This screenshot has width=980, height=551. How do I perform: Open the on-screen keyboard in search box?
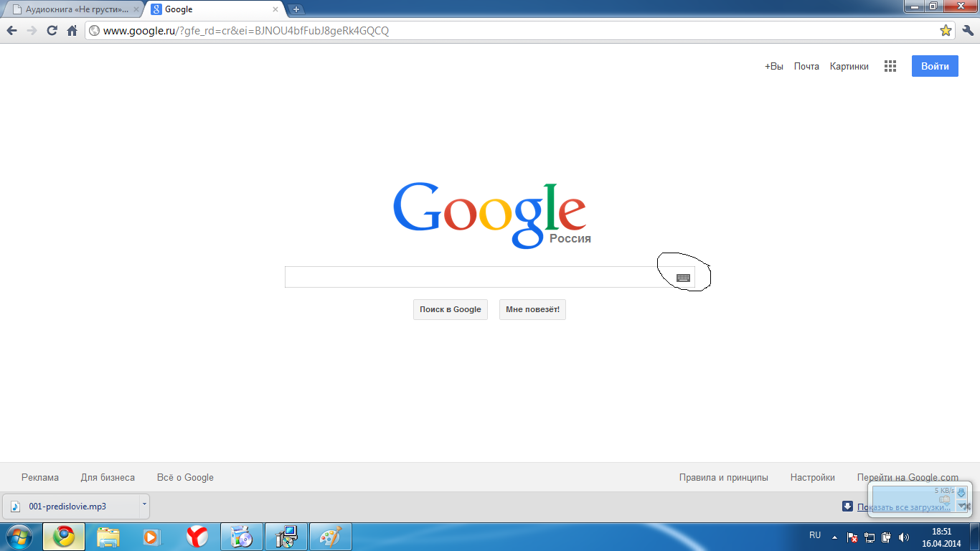tap(683, 278)
